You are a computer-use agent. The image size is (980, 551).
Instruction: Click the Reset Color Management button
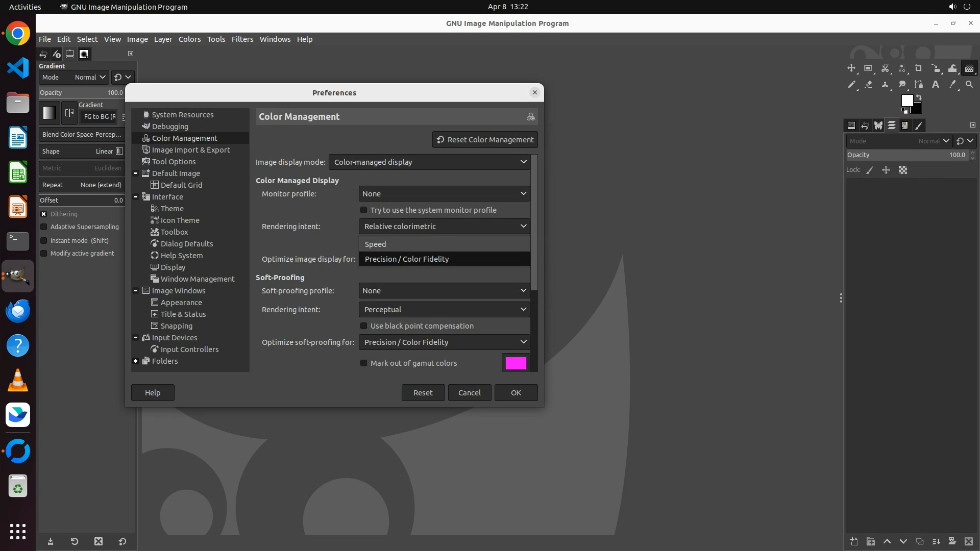point(485,140)
